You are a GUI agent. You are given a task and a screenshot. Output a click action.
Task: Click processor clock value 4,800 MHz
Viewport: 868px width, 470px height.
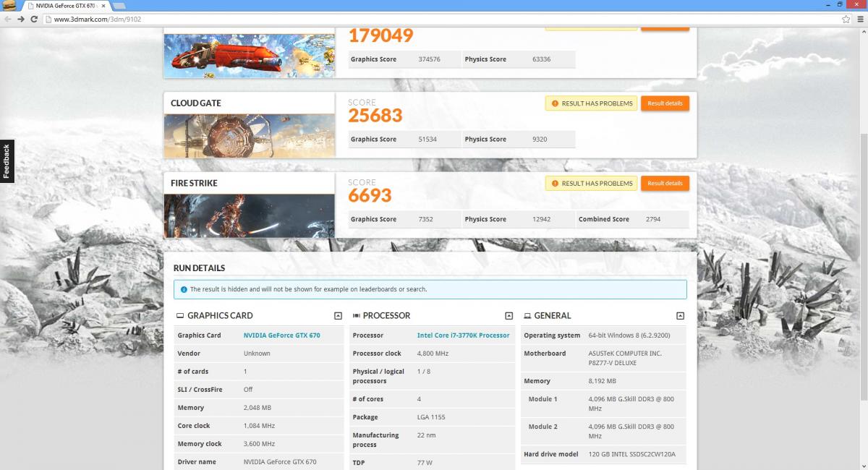(x=433, y=354)
